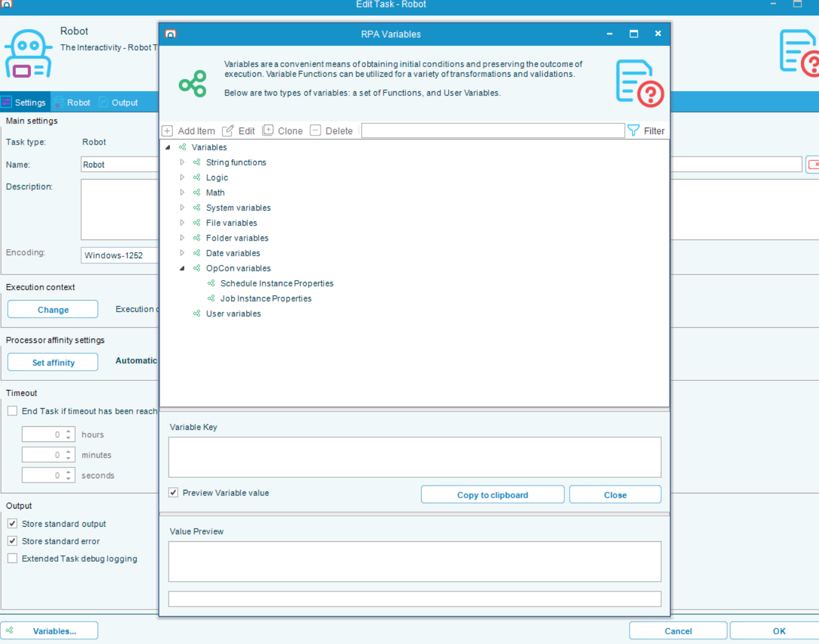Click the Copy to clipboard button
Screen dimensions: 819x644
point(492,494)
